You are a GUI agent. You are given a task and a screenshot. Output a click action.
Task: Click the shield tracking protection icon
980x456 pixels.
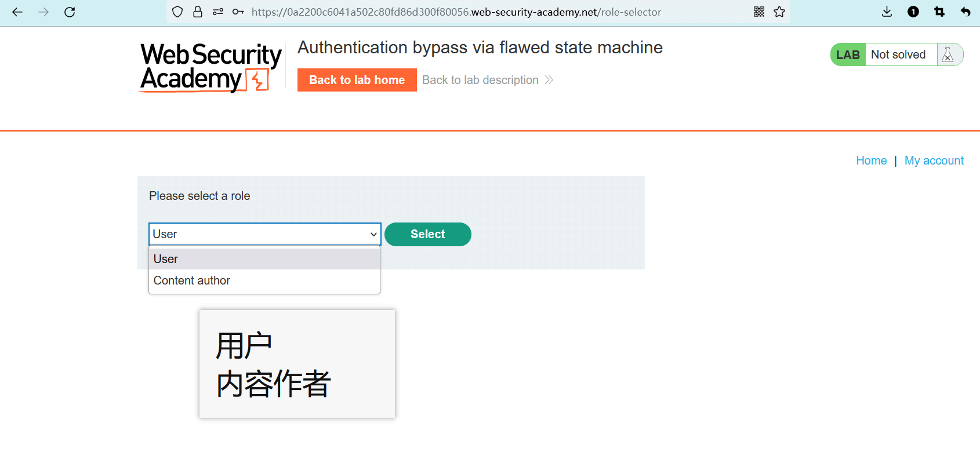(x=177, y=12)
